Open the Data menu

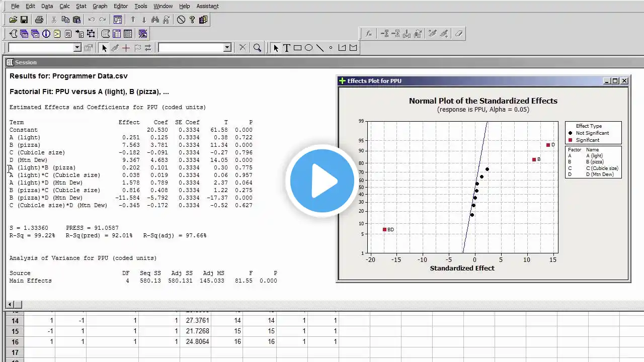pyautogui.click(x=47, y=6)
